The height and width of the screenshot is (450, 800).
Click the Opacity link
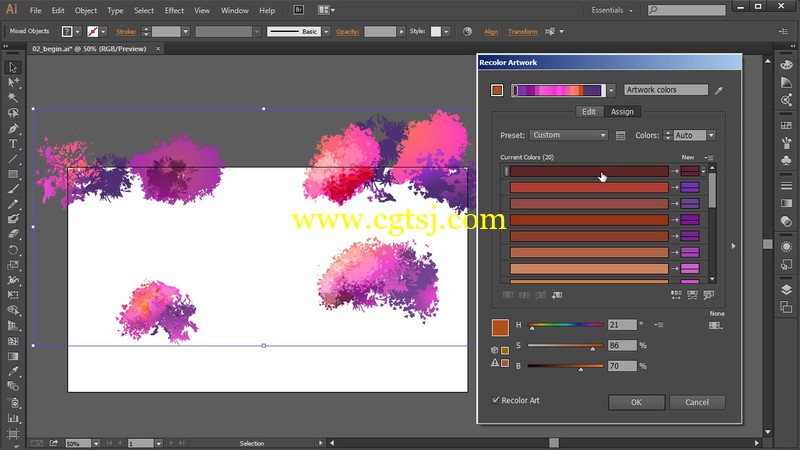[x=347, y=32]
